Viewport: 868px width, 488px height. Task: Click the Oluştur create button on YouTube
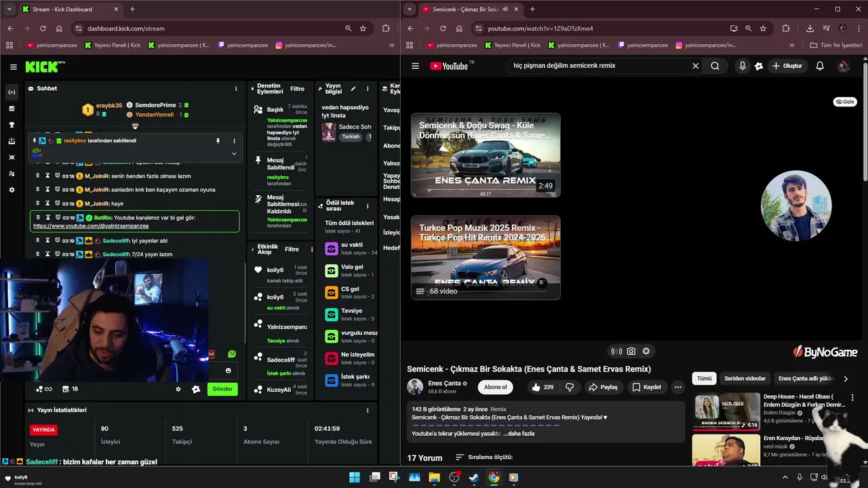point(787,66)
